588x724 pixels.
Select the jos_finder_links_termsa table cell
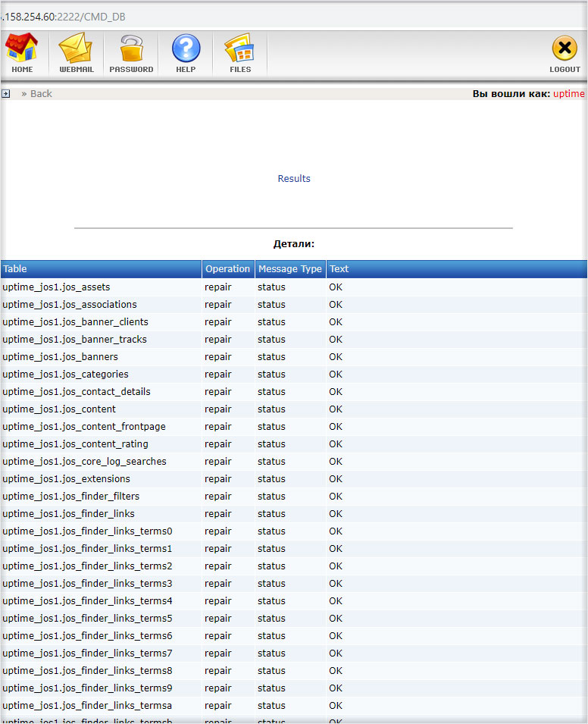(x=101, y=706)
